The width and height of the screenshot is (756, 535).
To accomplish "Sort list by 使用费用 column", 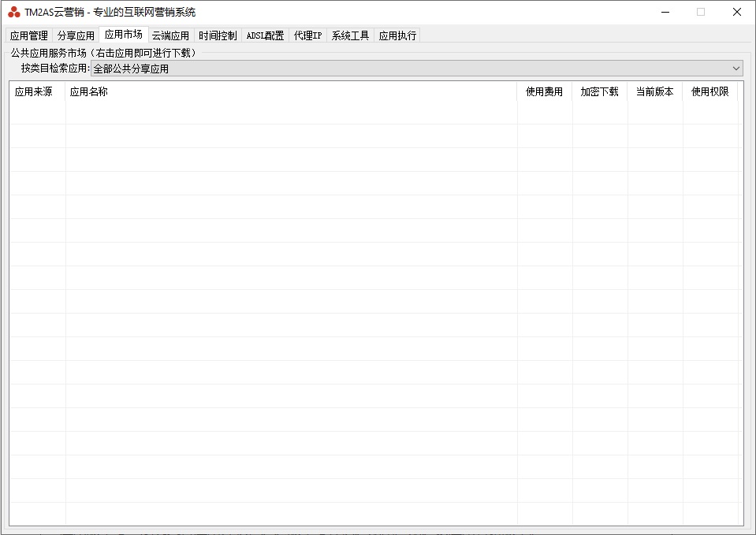I will 545,91.
